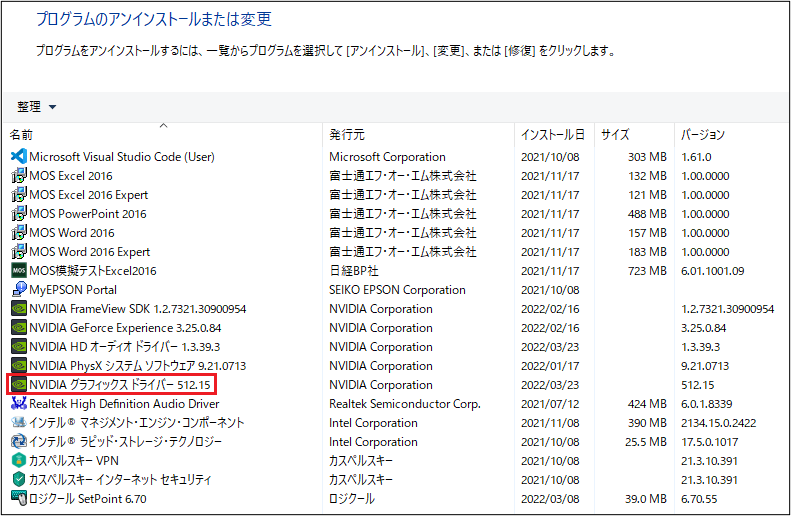Open the 整理 dropdown menu
The image size is (791, 516).
tap(36, 106)
